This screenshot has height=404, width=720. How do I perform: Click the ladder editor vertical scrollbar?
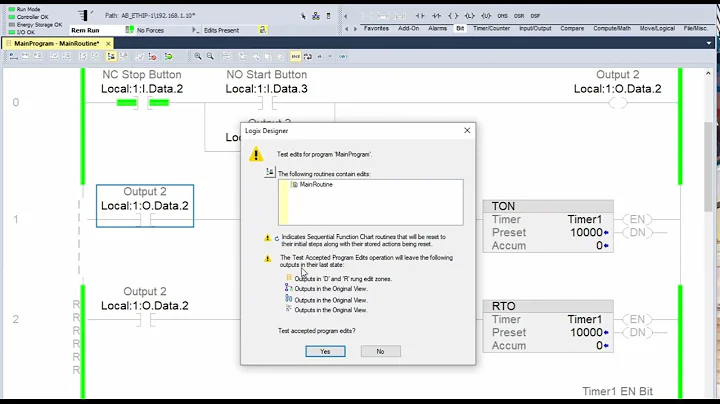click(x=708, y=168)
